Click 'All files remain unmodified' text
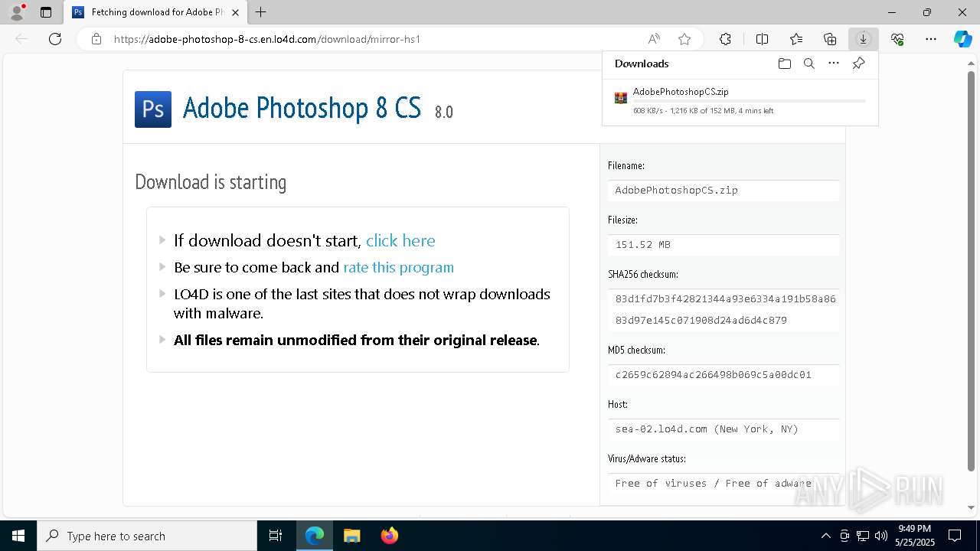 pyautogui.click(x=355, y=340)
